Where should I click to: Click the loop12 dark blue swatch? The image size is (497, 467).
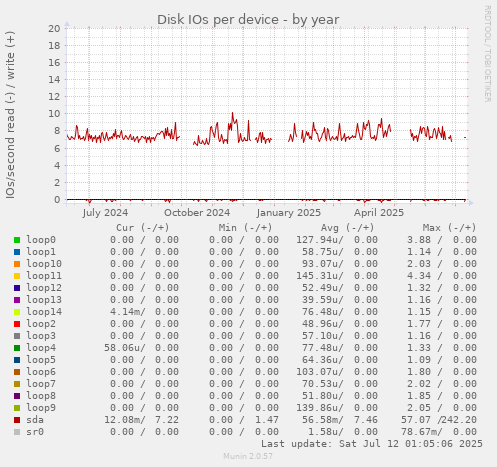point(17,288)
